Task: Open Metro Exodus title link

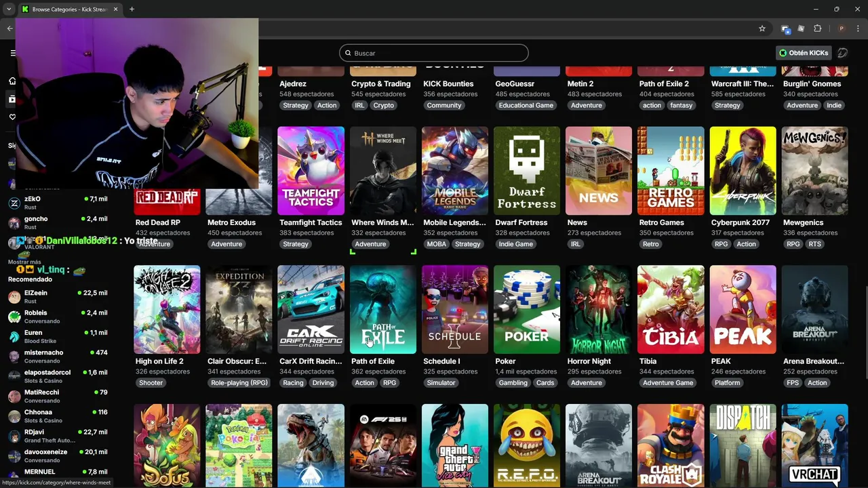Action: pos(231,222)
